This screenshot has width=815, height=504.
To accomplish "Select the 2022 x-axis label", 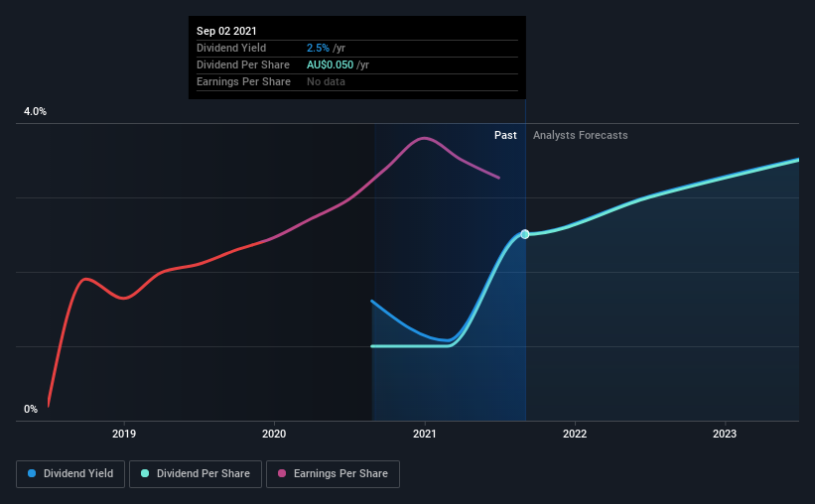I will coord(575,434).
